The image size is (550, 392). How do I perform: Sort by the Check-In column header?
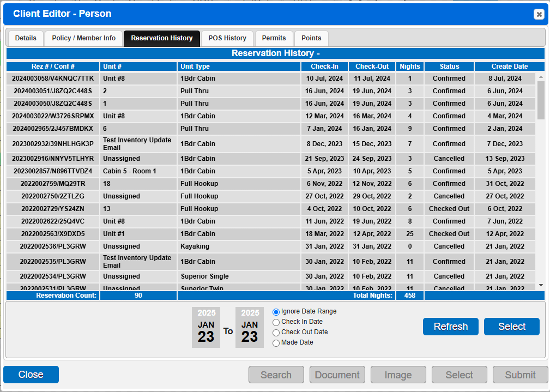tap(324, 67)
